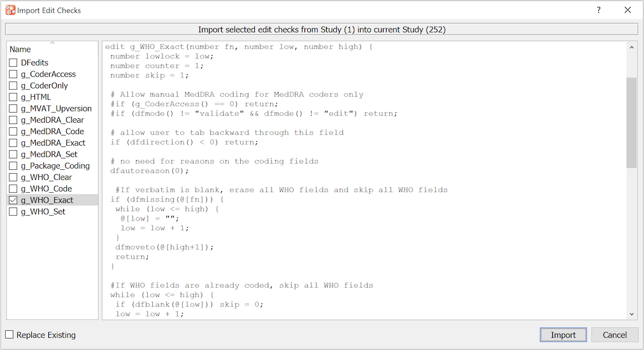Click the help question mark button
Viewport: 644px width, 350px height.
point(598,10)
